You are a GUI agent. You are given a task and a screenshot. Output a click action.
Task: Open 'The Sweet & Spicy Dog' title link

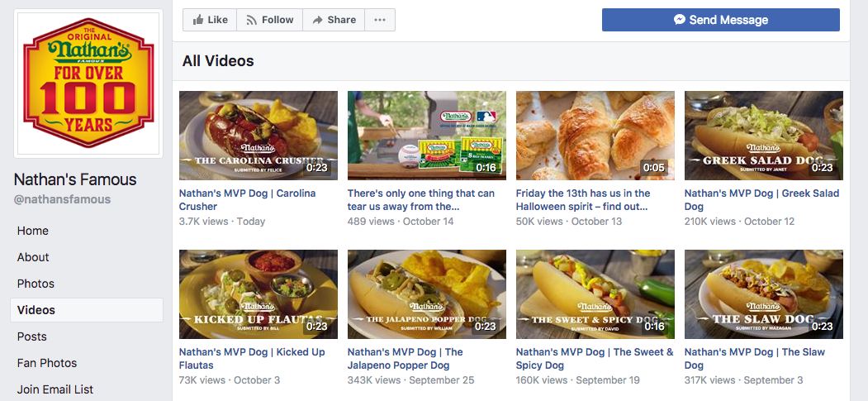click(x=595, y=358)
